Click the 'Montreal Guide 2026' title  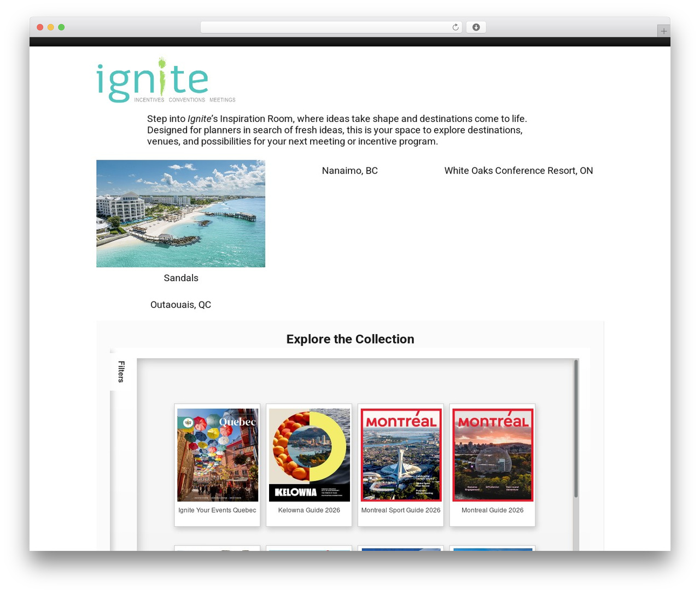point(493,510)
